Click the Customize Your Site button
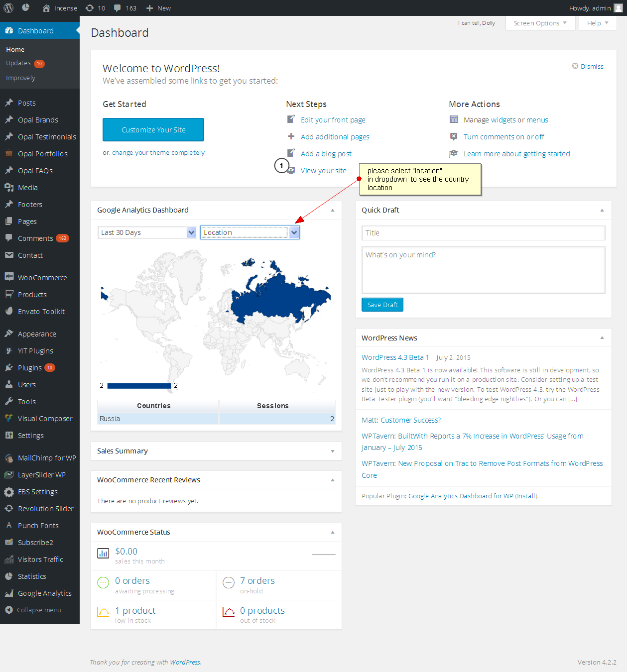Image resolution: width=627 pixels, height=672 pixels. (x=153, y=129)
